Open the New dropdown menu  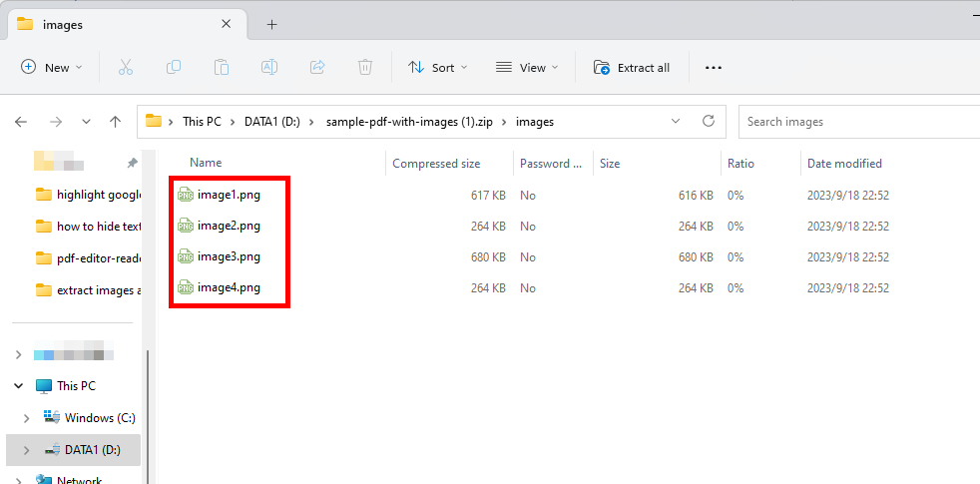click(52, 67)
